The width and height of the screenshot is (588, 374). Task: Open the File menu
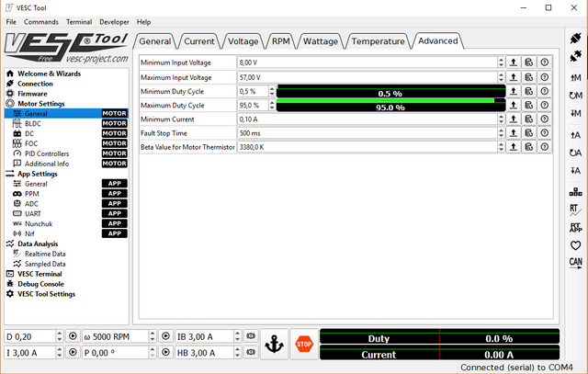pyautogui.click(x=11, y=22)
